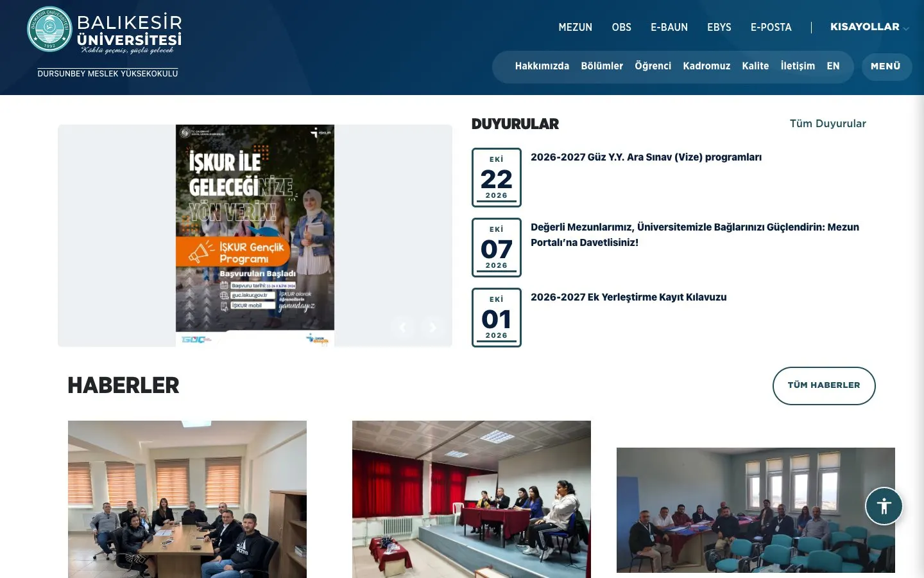Click the Balıkesir Üniversitesi logo emblem
This screenshot has height=578, width=924.
(x=49, y=29)
